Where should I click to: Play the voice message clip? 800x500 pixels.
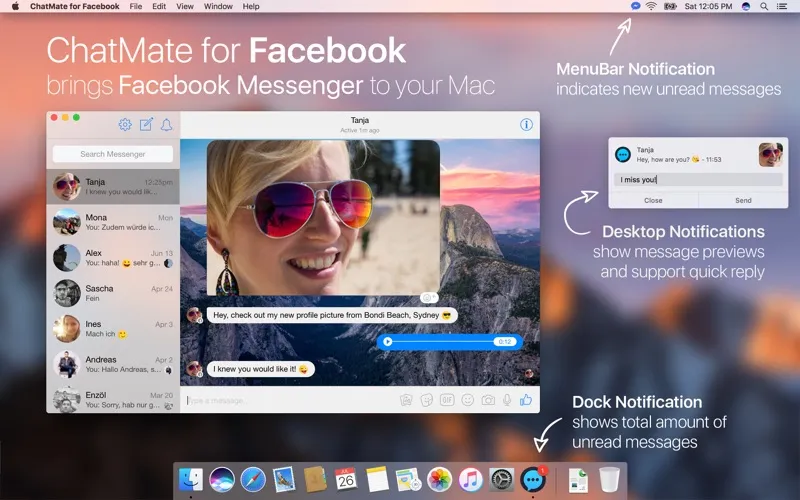388,341
